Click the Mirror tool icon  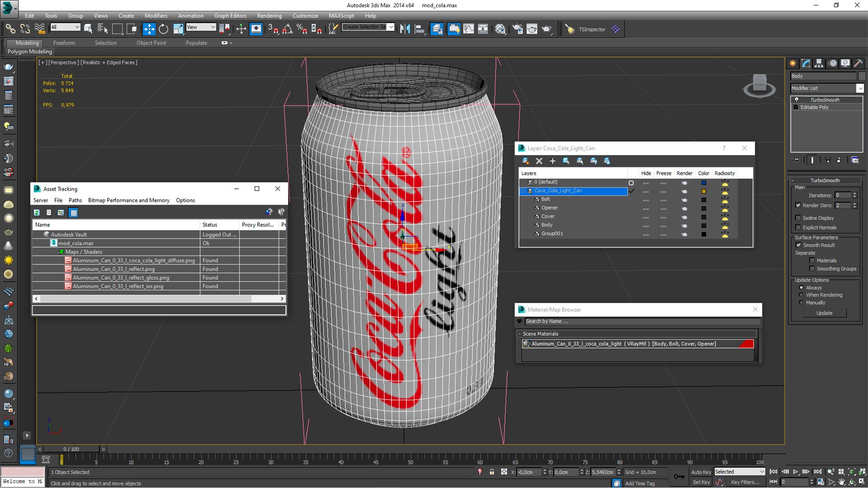pos(405,29)
